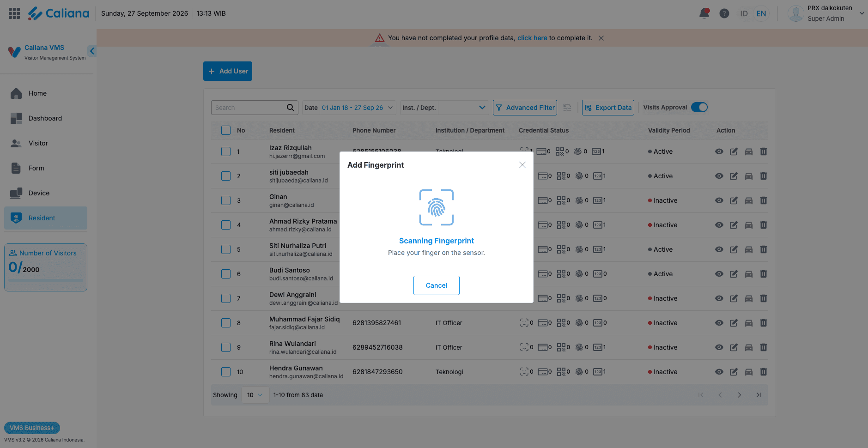The image size is (868, 448).
Task: Open Home in the sidebar
Action: (46, 93)
